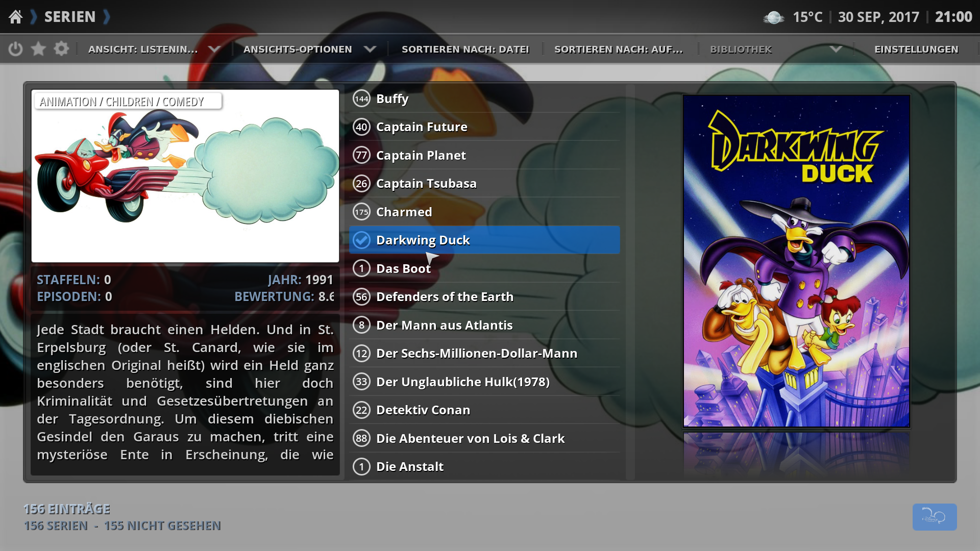Screen dimensions: 980x551
Task: Select Charmed in the series list
Action: click(484, 212)
